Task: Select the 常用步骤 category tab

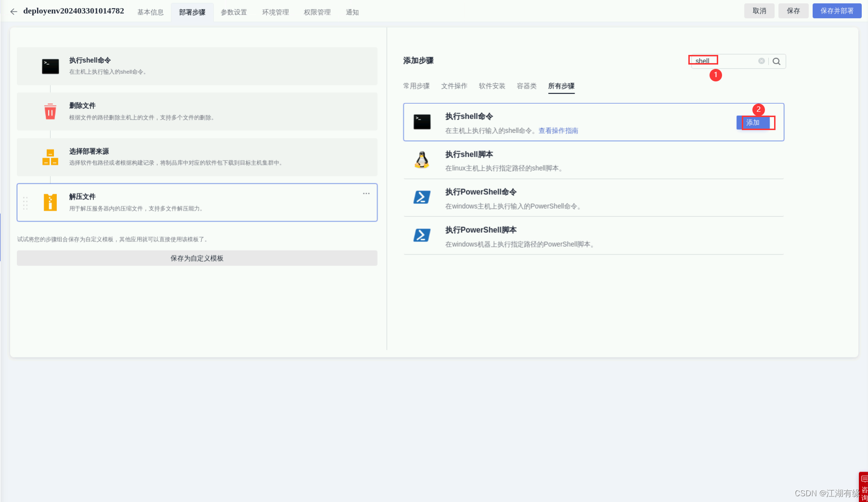Action: [416, 86]
